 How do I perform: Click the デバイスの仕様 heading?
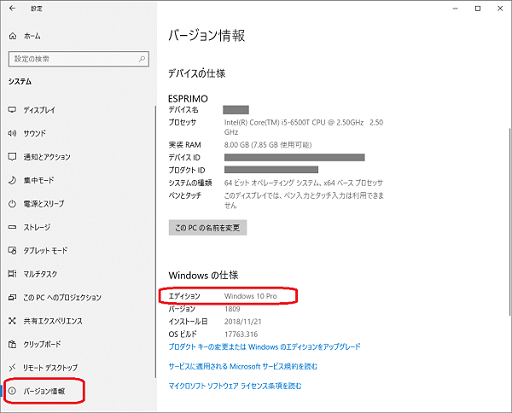197,73
